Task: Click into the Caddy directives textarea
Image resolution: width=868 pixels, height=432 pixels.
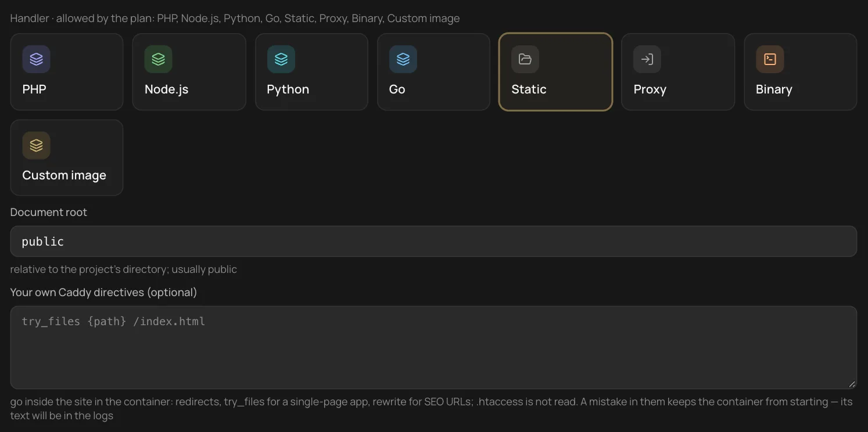Action: (433, 347)
